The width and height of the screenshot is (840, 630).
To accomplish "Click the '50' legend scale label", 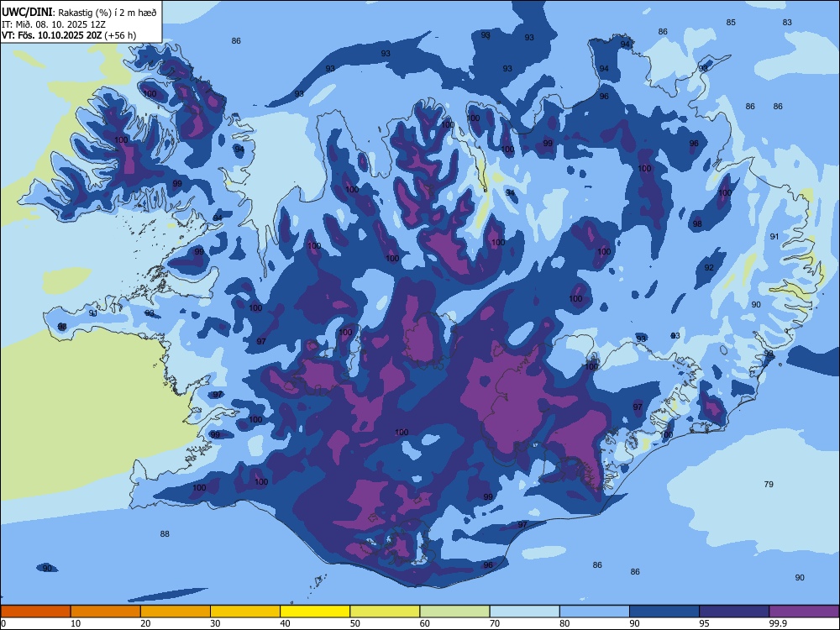I will [x=355, y=623].
